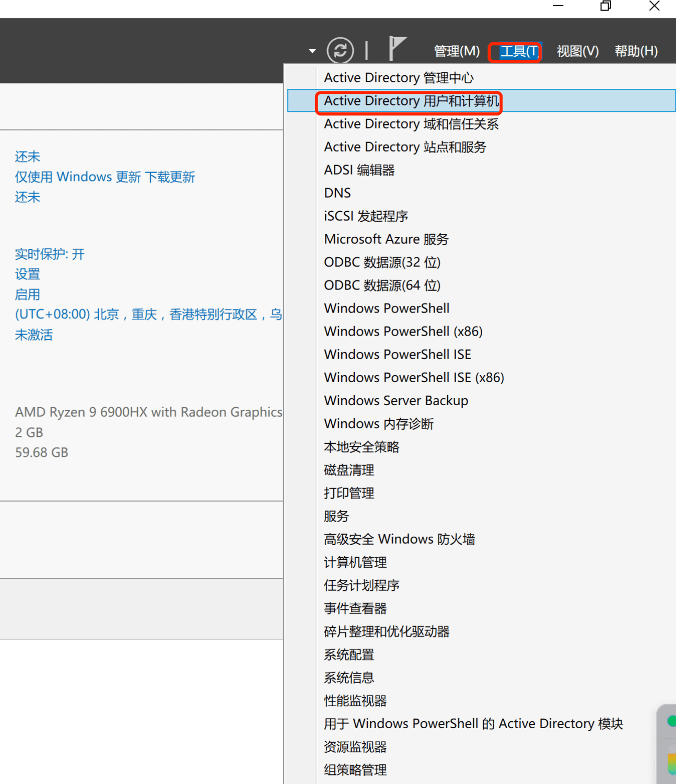This screenshot has height=784, width=676.
Task: Launch 任务计划程序
Action: tap(362, 585)
